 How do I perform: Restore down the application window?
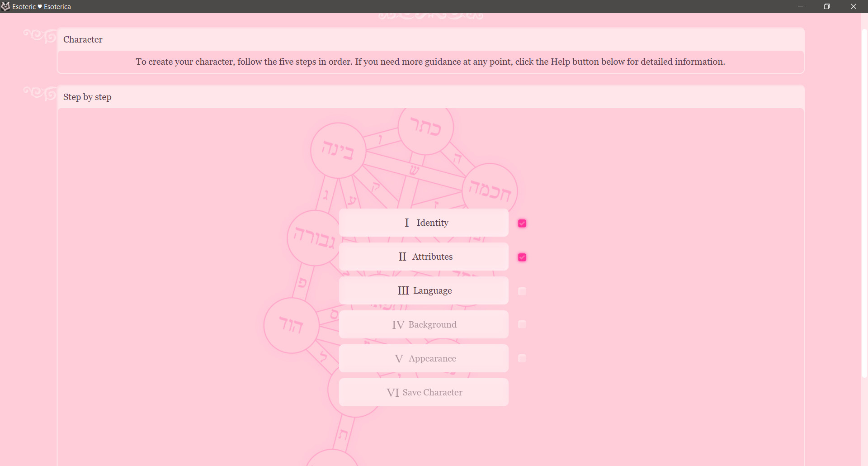point(827,6)
